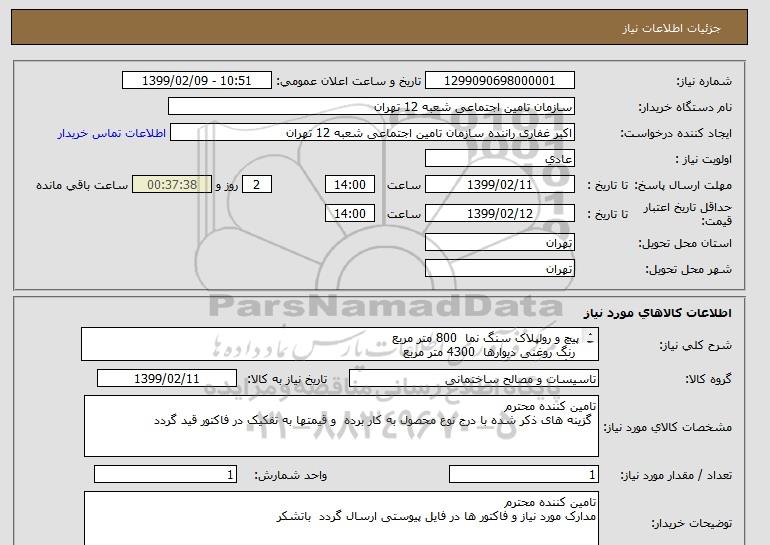Click the label تعداد / مقدار مورد نیاز
Screen dimensions: 770x545
tap(676, 475)
